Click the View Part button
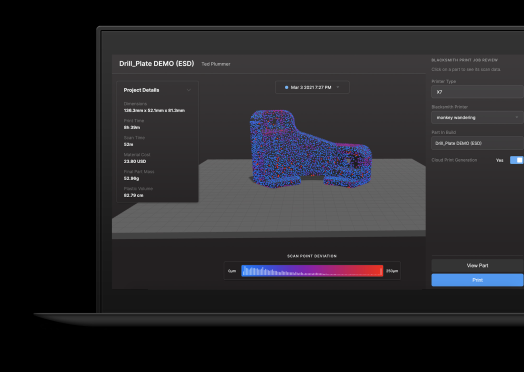The height and width of the screenshot is (373, 525). tap(477, 266)
